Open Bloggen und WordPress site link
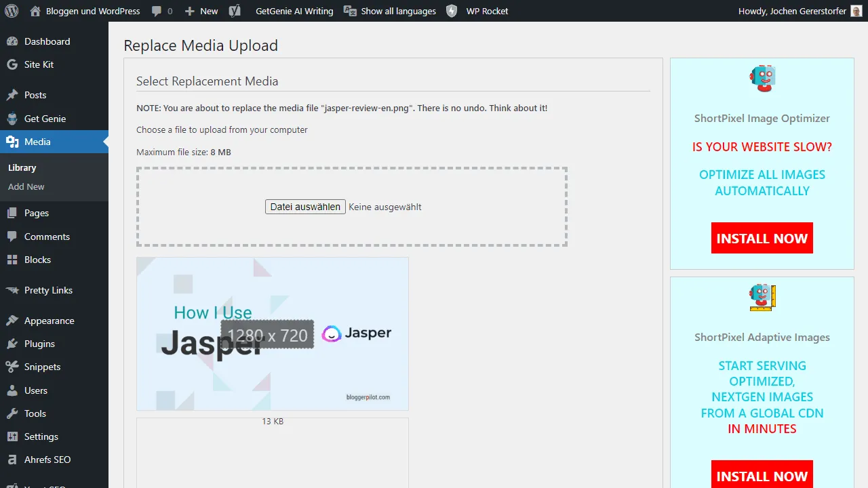Image resolution: width=868 pixels, height=488 pixels. (85, 11)
